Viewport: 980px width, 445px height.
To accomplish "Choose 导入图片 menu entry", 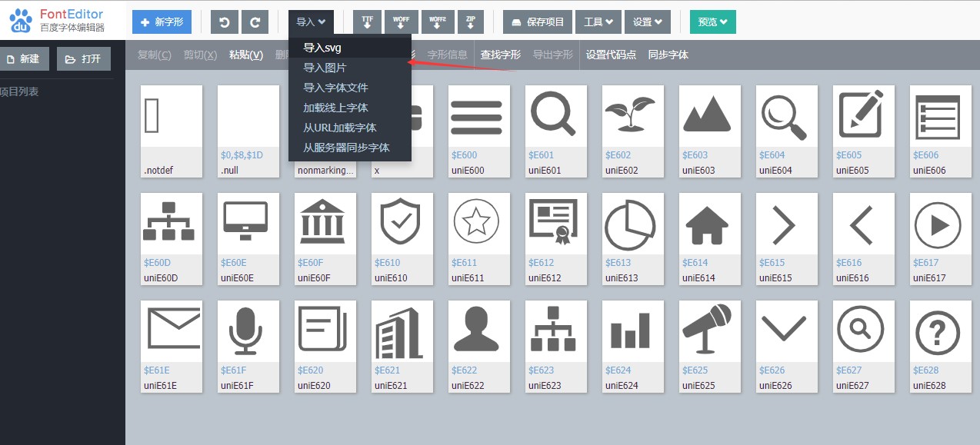I will (x=325, y=68).
